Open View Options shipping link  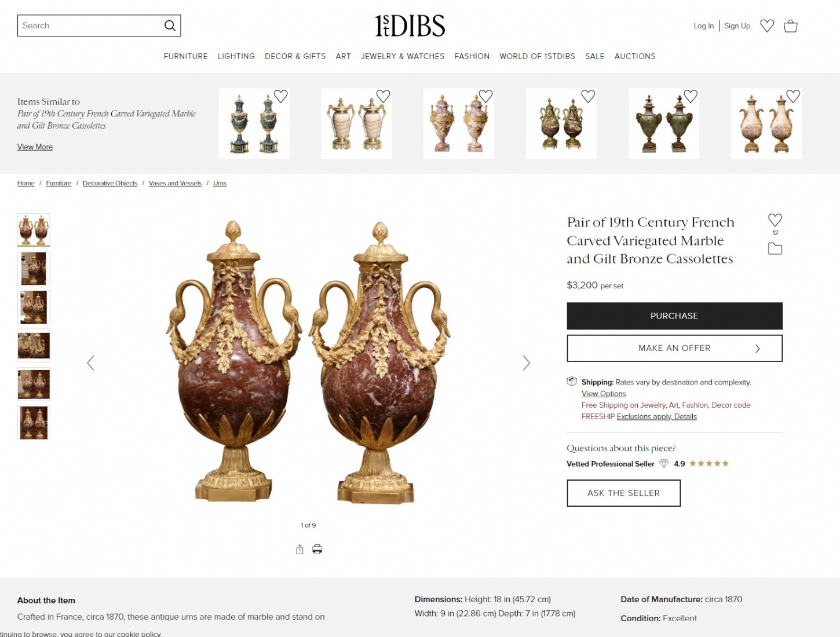[x=604, y=394]
